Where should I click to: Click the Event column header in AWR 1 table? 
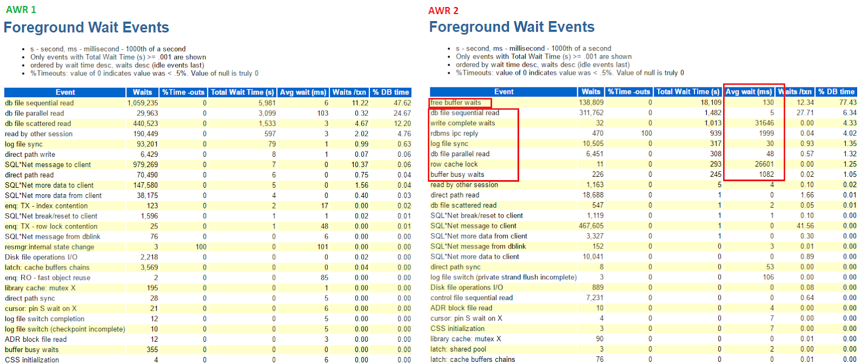point(65,92)
